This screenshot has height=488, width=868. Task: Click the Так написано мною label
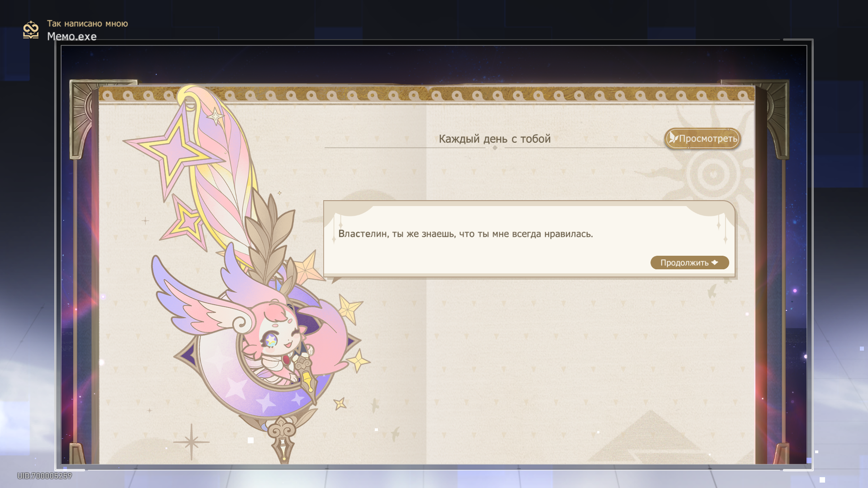87,23
